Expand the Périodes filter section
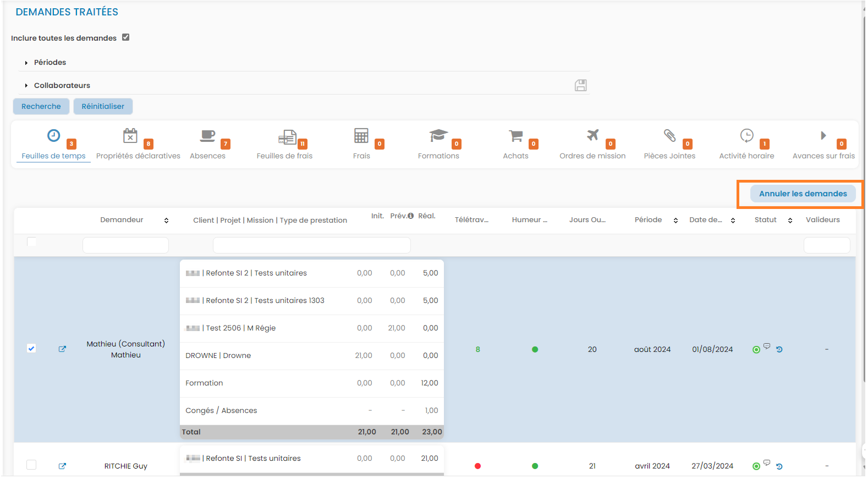The width and height of the screenshot is (868, 479). pos(50,62)
